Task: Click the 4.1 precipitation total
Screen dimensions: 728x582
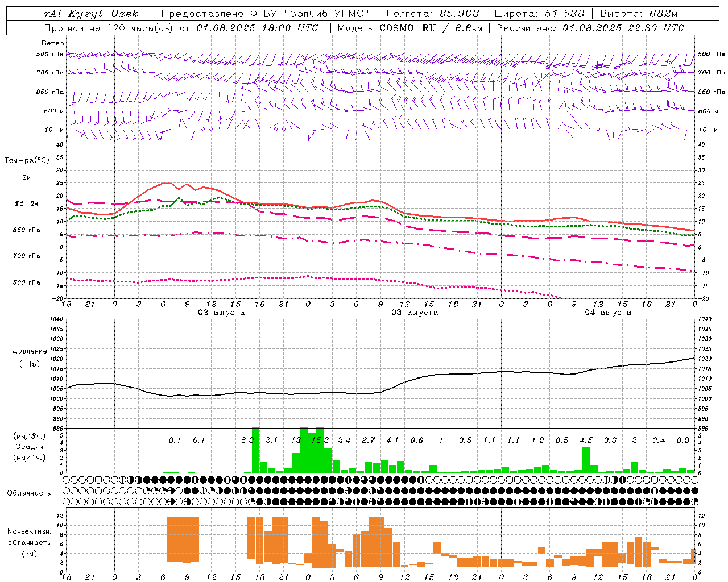Action: pos(392,440)
